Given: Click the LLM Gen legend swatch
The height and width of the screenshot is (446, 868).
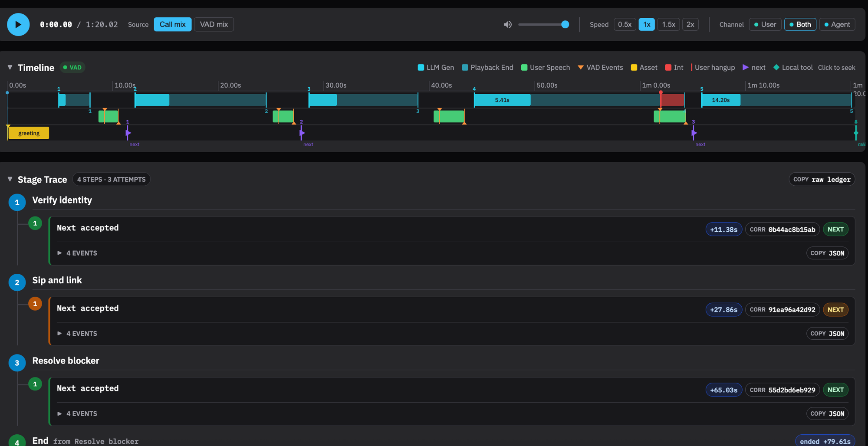Looking at the screenshot, I should tap(421, 67).
